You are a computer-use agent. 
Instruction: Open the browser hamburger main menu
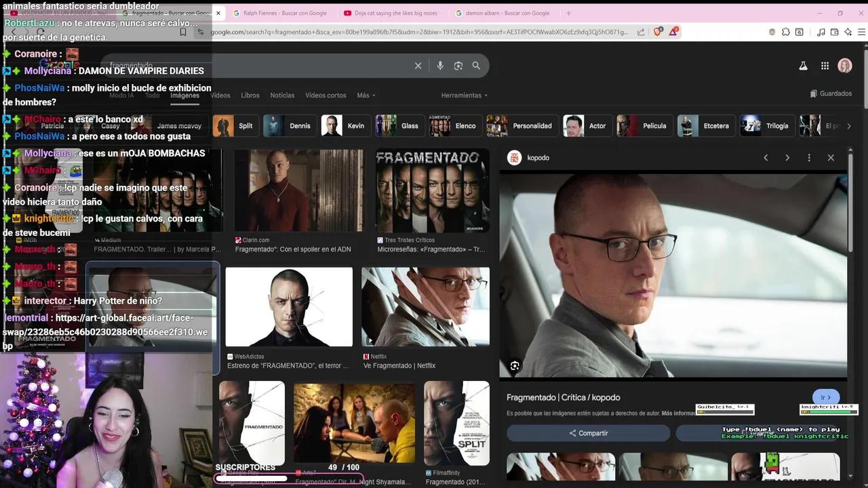[862, 32]
